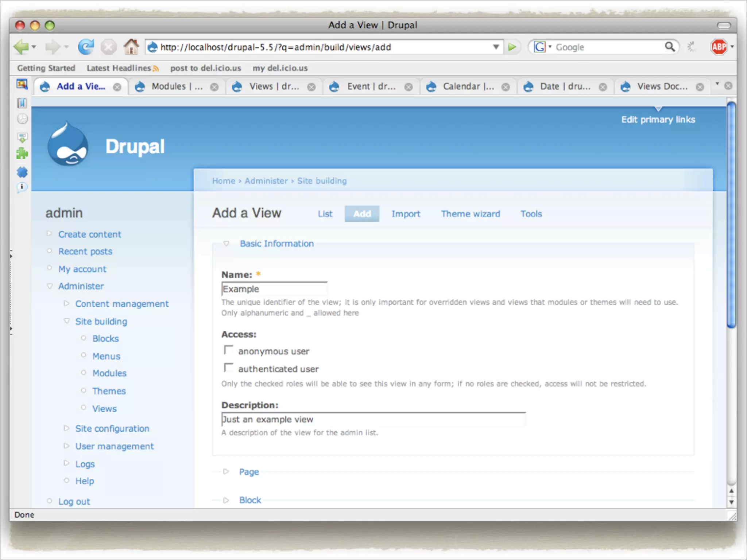Collapse the Administer menu arrow

(x=50, y=286)
